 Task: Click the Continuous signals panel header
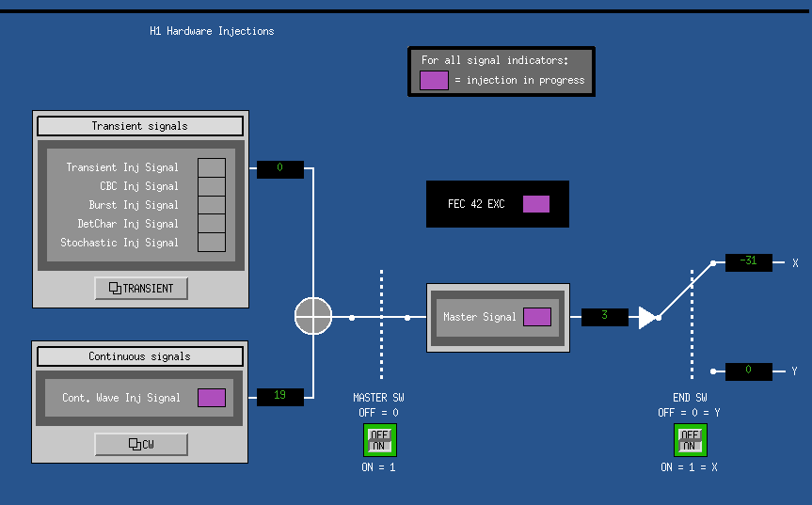pyautogui.click(x=140, y=356)
